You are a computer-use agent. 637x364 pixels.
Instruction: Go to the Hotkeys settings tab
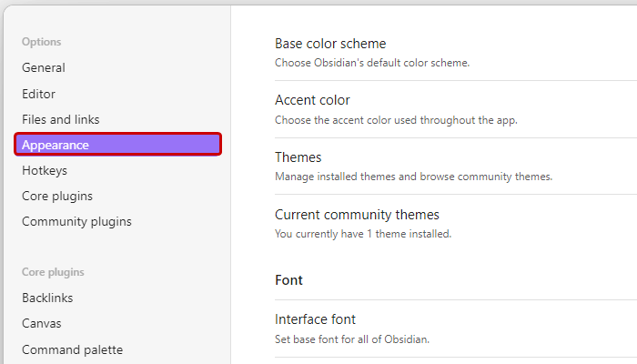click(x=45, y=170)
